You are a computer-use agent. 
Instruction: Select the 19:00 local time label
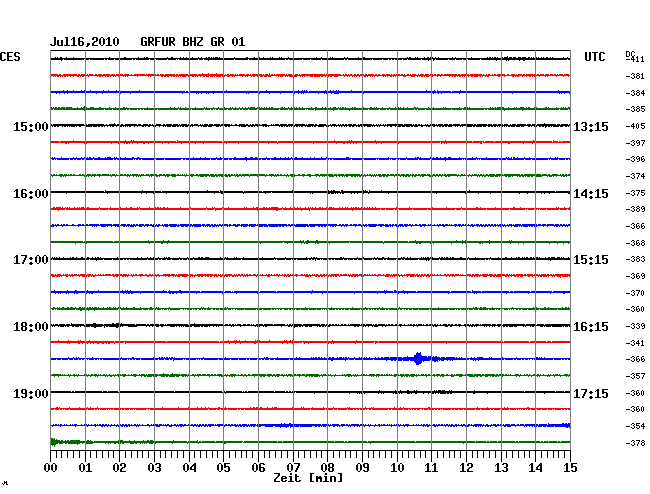pyautogui.click(x=31, y=393)
